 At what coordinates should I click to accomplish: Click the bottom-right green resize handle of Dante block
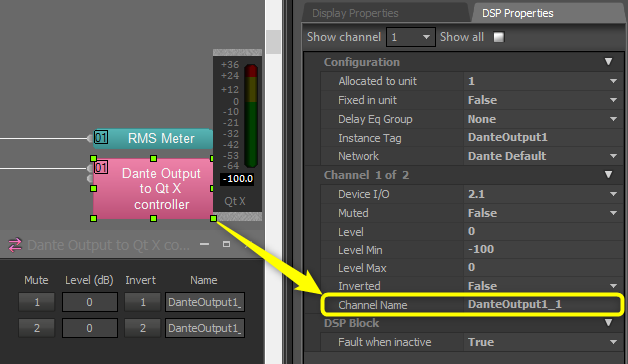point(213,218)
